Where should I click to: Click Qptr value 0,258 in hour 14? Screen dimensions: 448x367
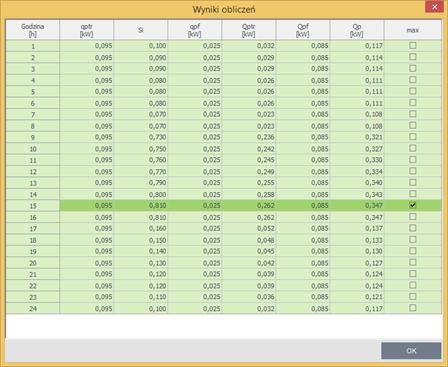(266, 194)
